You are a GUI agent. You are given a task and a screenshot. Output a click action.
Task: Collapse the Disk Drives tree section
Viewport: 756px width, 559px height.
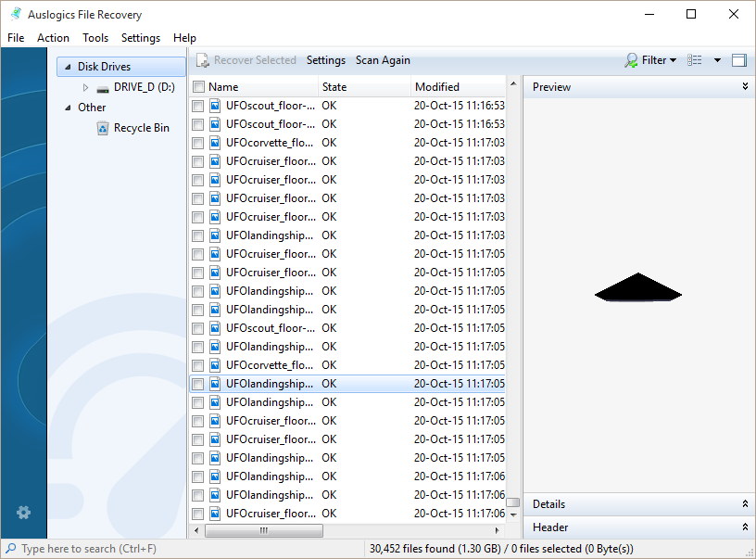(x=69, y=66)
